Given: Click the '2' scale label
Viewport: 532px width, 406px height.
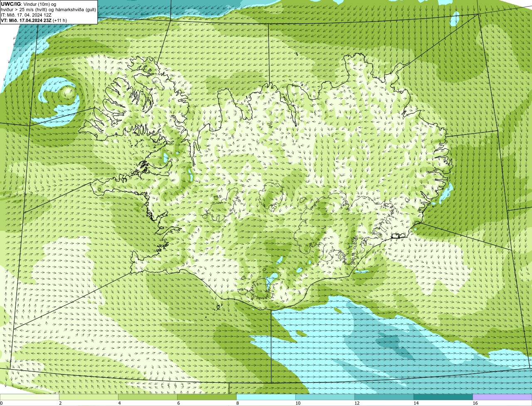Looking at the screenshot, I should tap(60, 403).
